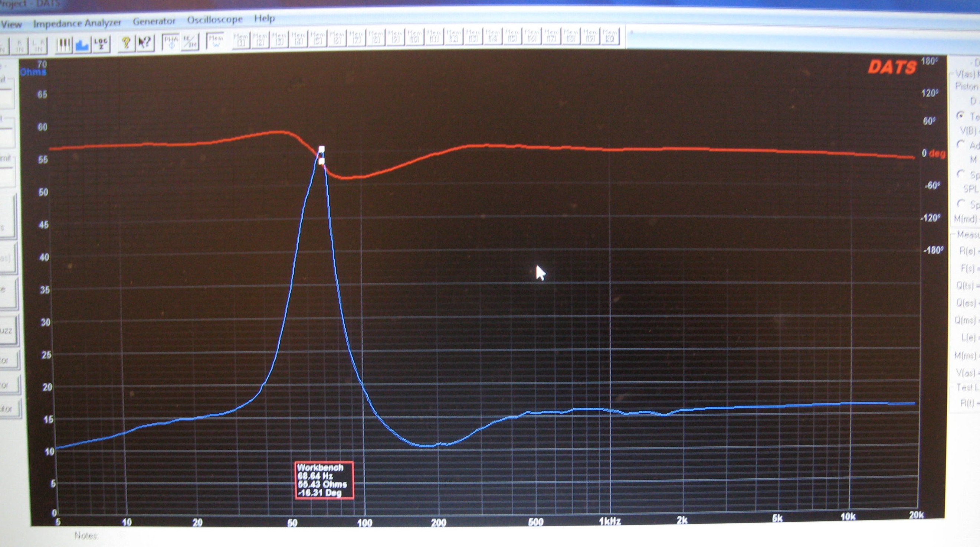Open the Generator menu
The width and height of the screenshot is (980, 547).
coord(154,21)
